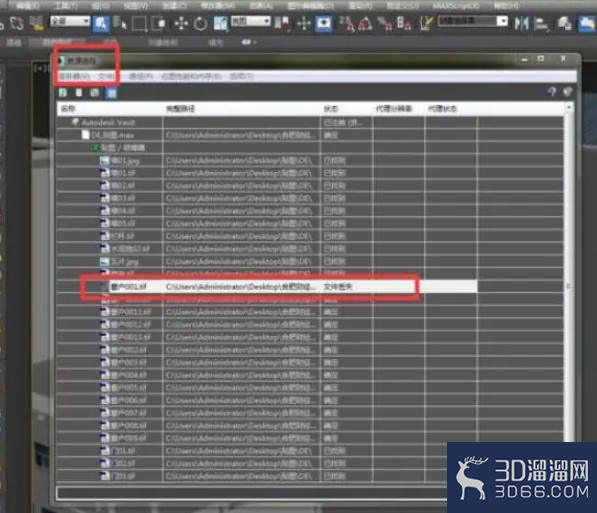This screenshot has height=513, width=597.
Task: Select the .max scene file row
Action: [x=310, y=135]
